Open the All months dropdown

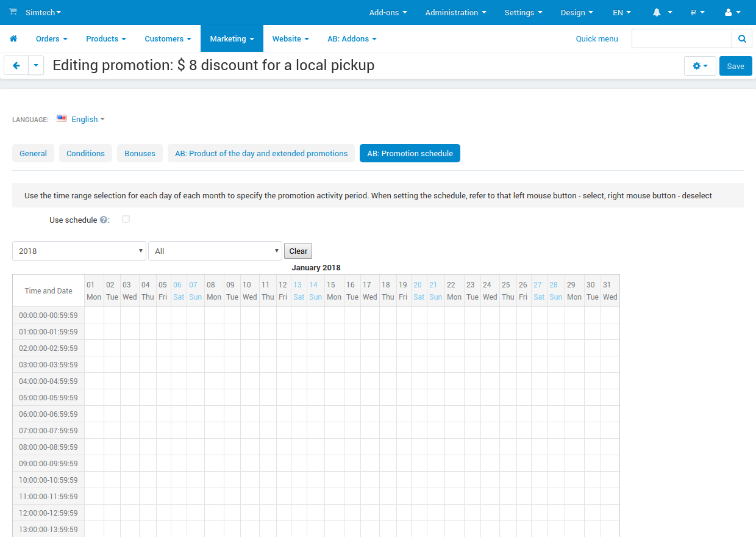coord(215,251)
